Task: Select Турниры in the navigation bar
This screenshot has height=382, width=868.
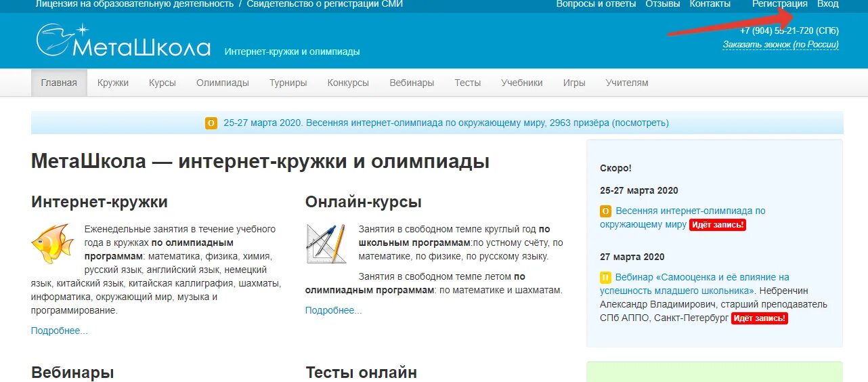Action: pos(288,83)
